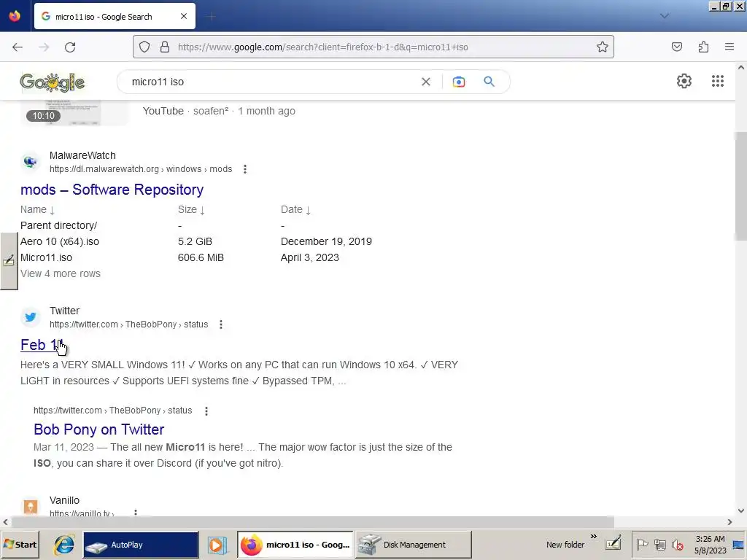Click the horizontal scrollbar thumb
The image size is (747, 560).
(312, 522)
